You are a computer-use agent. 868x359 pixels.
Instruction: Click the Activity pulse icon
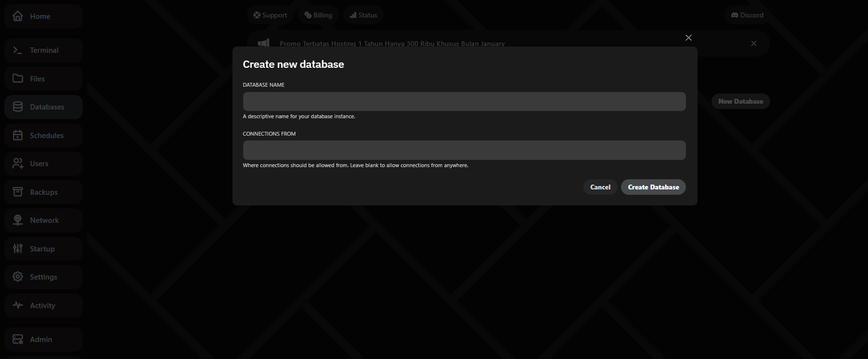pos(18,305)
